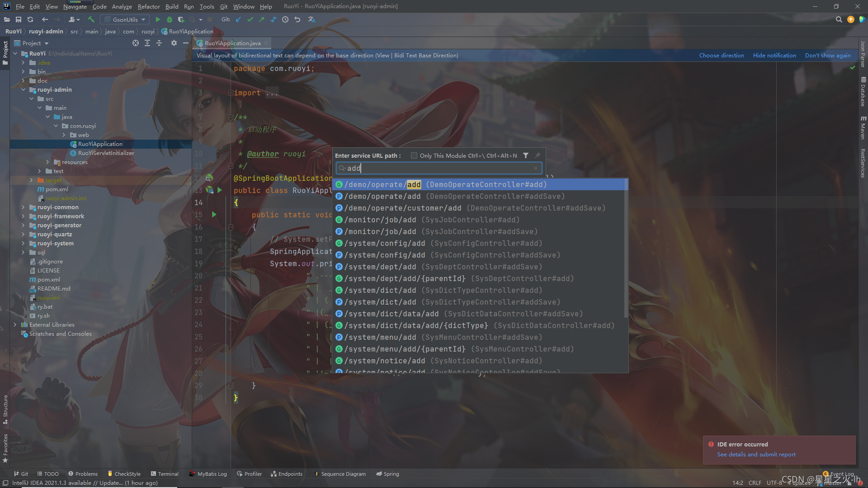Close the RuoYiApplication.java editor tab
This screenshot has width=868, height=488.
pyautogui.click(x=266, y=43)
